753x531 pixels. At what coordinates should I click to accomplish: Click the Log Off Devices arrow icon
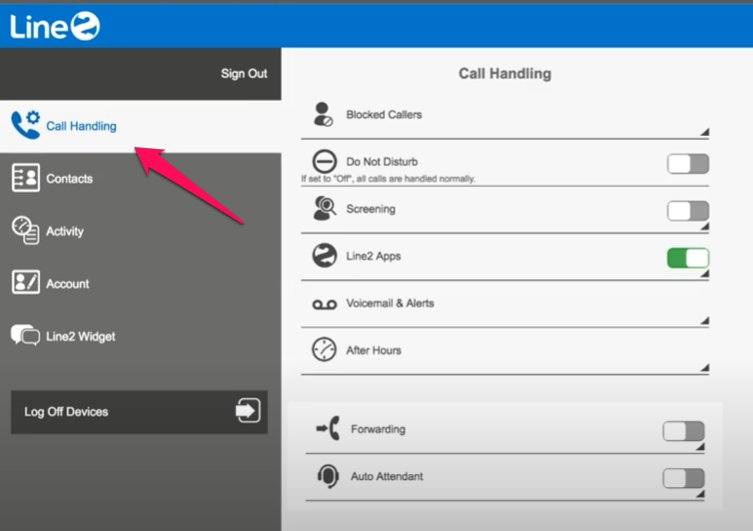(x=248, y=410)
